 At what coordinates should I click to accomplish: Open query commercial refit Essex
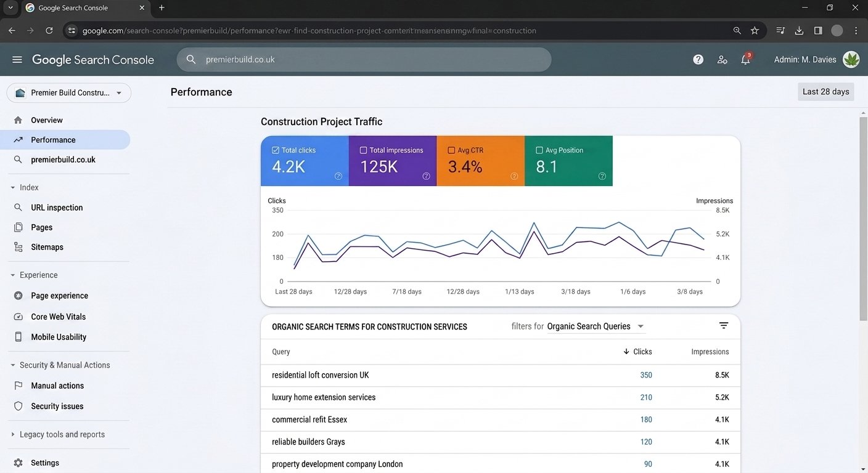coord(309,419)
